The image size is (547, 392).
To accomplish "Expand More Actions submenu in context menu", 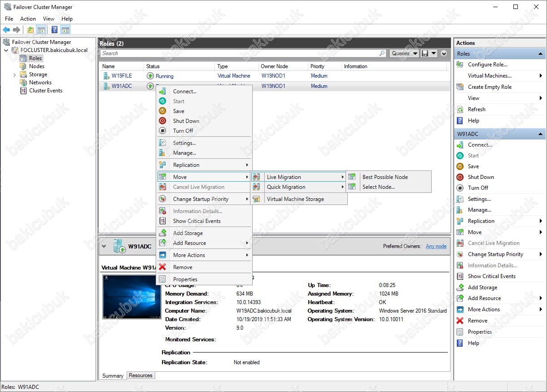I will coord(204,255).
